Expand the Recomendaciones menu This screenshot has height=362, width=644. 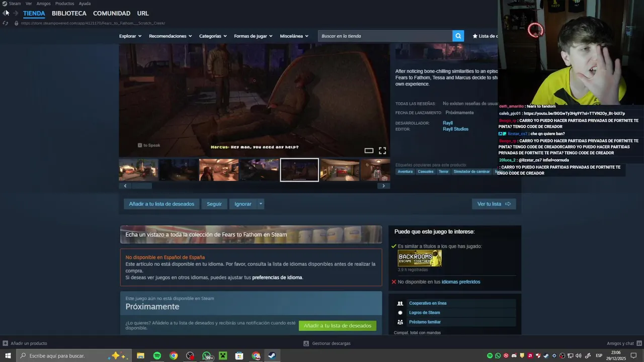coord(171,36)
